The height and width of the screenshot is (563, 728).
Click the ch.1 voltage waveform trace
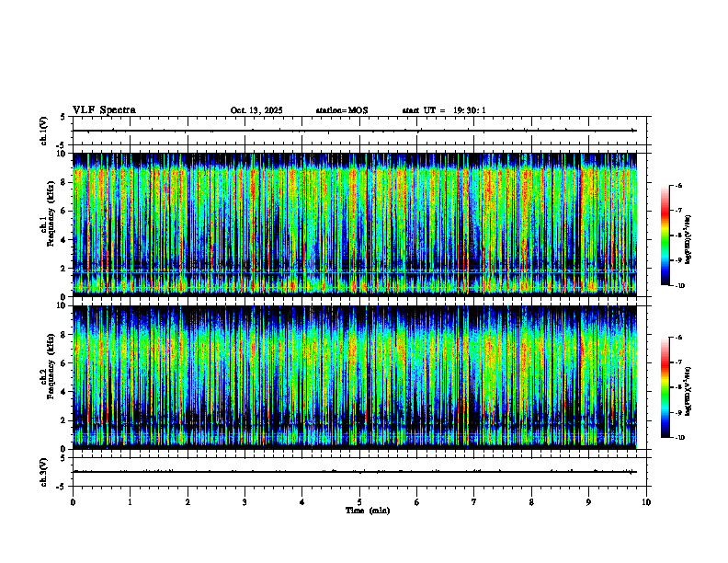pyautogui.click(x=355, y=131)
